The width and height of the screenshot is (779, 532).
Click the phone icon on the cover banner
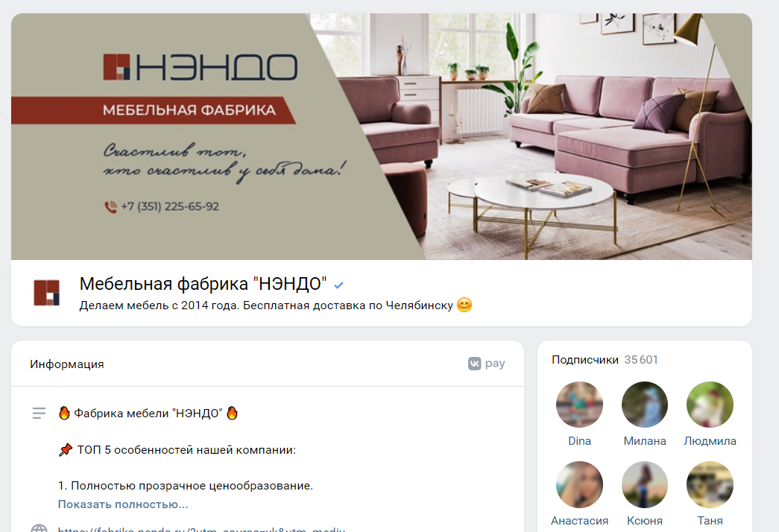tap(110, 206)
